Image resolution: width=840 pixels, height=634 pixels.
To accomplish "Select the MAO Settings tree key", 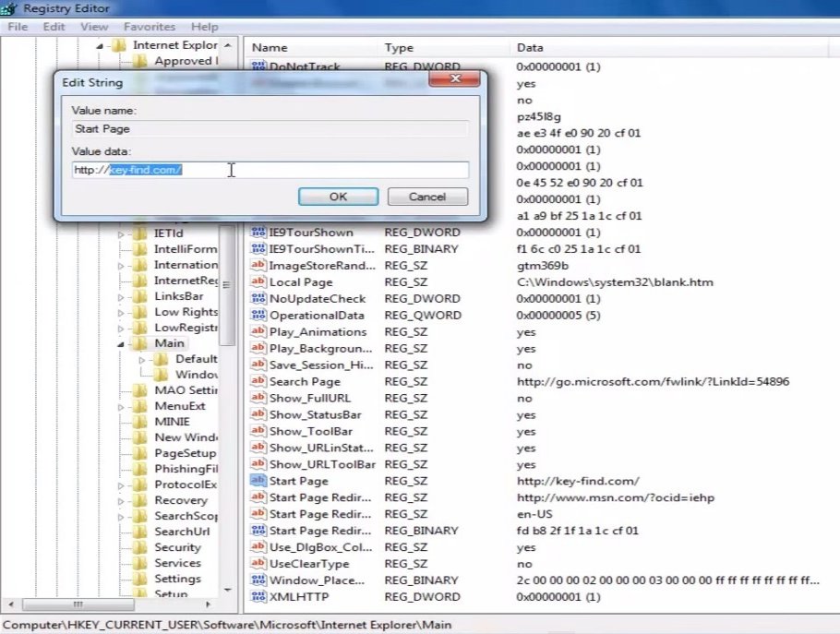I will tap(186, 390).
